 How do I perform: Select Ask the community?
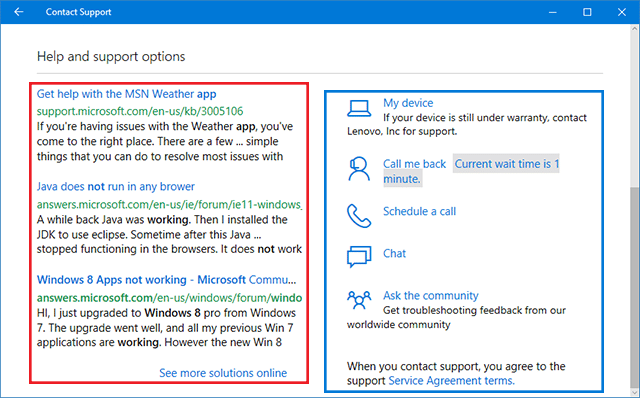[x=431, y=295]
